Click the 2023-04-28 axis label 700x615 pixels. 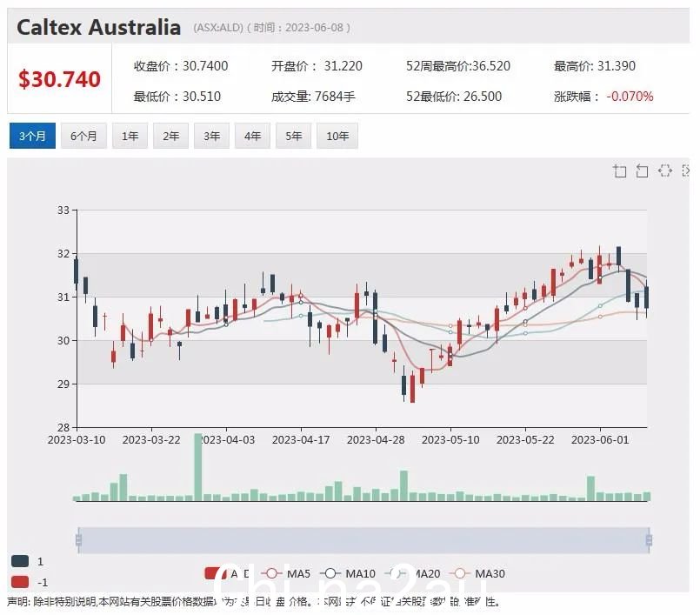point(376,440)
